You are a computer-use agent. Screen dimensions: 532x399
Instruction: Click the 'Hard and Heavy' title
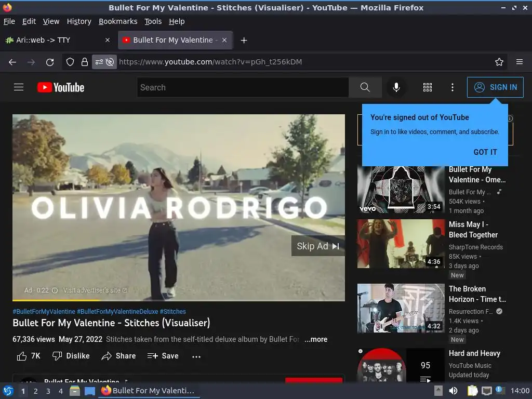coord(474,353)
